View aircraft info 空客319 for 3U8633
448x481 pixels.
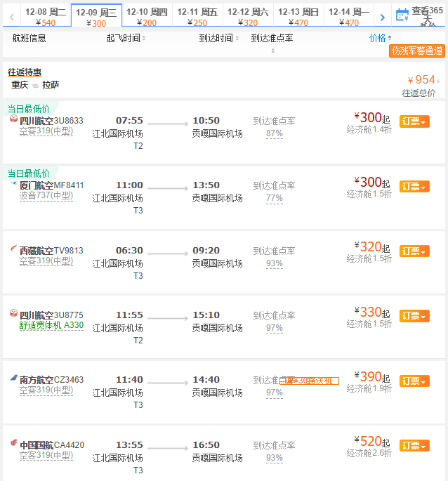[x=46, y=131]
